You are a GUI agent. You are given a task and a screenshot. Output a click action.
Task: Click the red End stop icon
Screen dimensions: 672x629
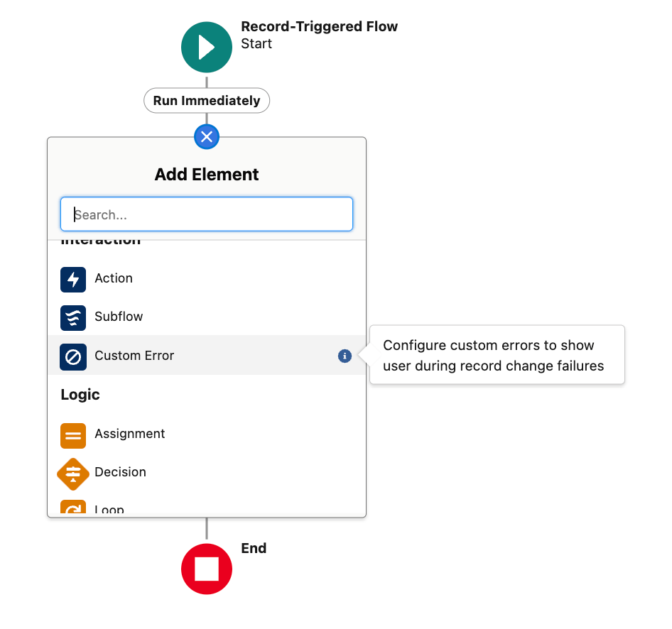(x=207, y=569)
